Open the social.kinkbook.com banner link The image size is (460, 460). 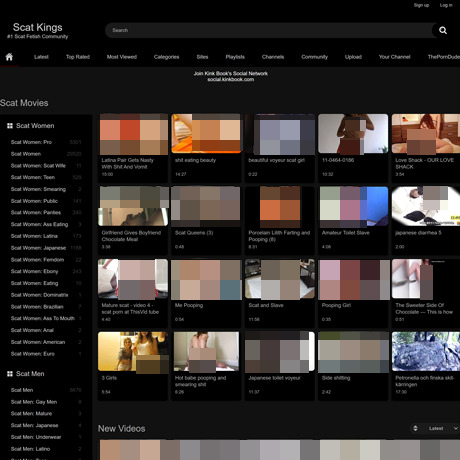231,80
